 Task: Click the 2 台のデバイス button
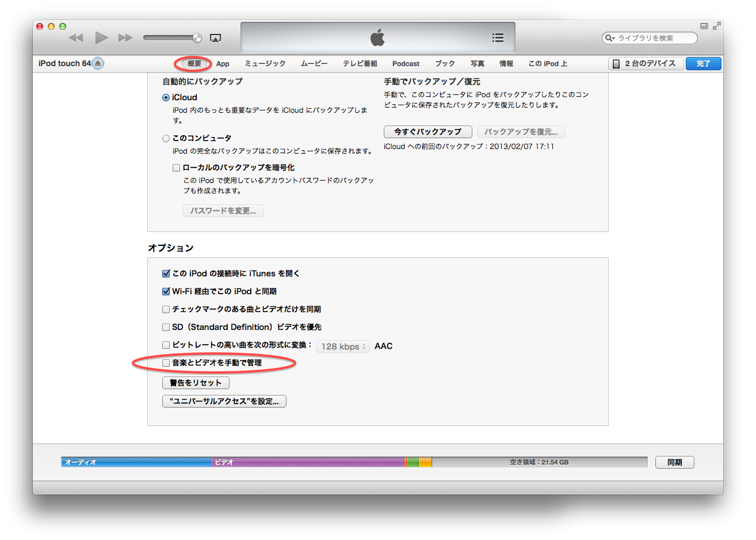[646, 64]
